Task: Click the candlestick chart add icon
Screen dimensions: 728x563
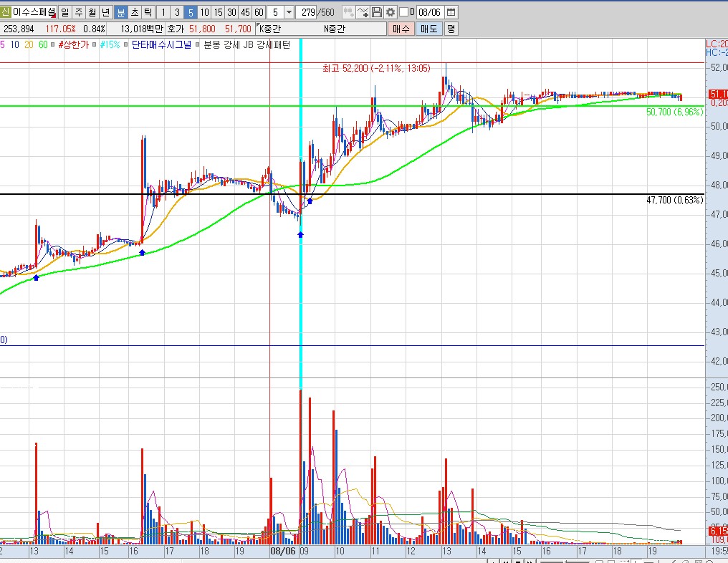Action: tap(348, 12)
